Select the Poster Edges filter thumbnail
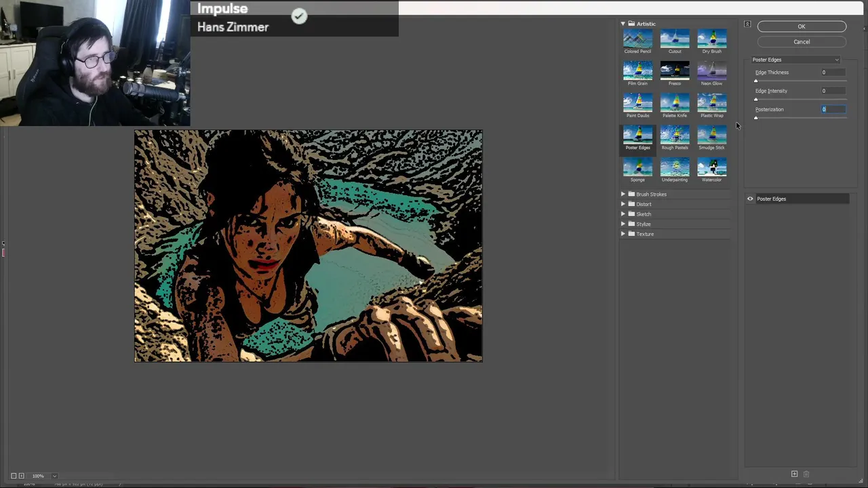The height and width of the screenshot is (488, 868). 637,136
